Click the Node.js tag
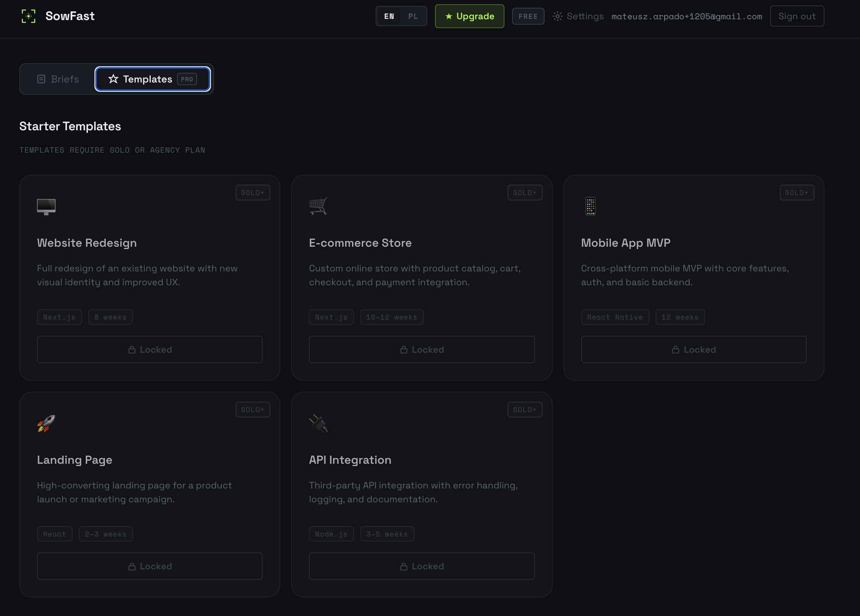The image size is (860, 616). tap(331, 534)
